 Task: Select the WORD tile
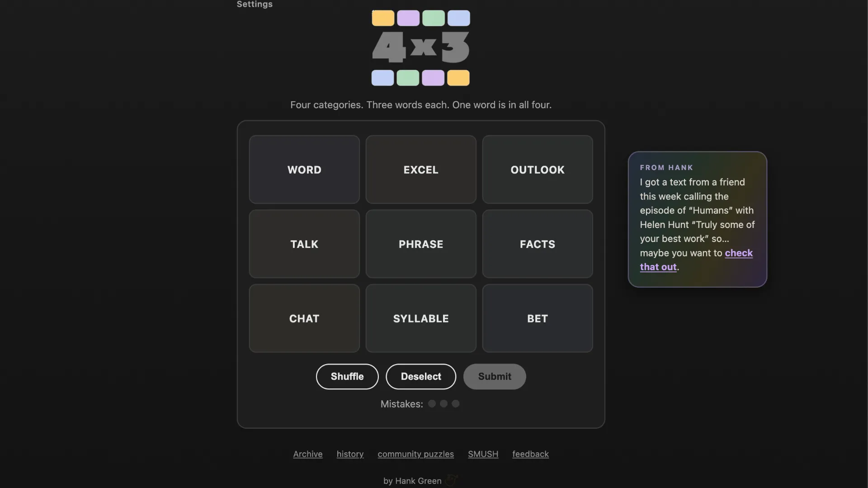(x=304, y=170)
